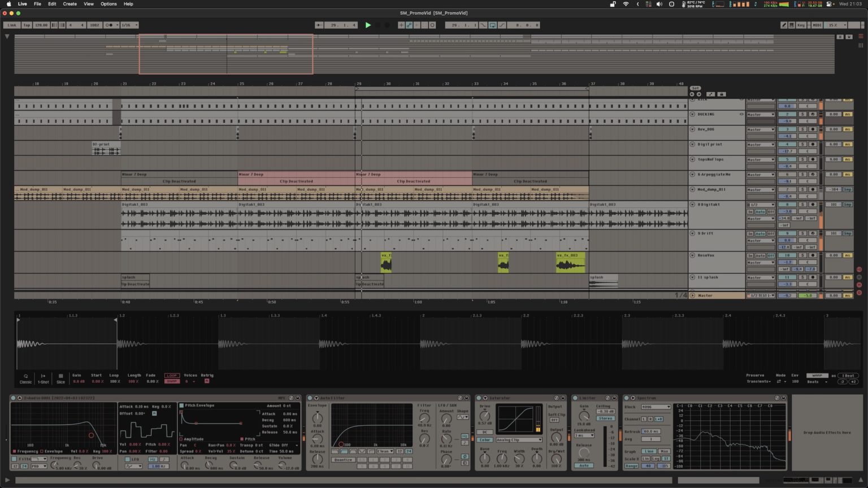Image resolution: width=868 pixels, height=488 pixels.
Task: Open the Lookahead dropdown in the Limiter
Action: (x=584, y=435)
